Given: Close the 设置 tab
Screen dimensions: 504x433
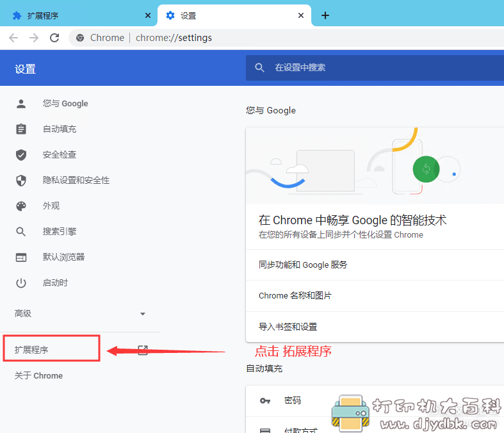Looking at the screenshot, I should (x=301, y=15).
